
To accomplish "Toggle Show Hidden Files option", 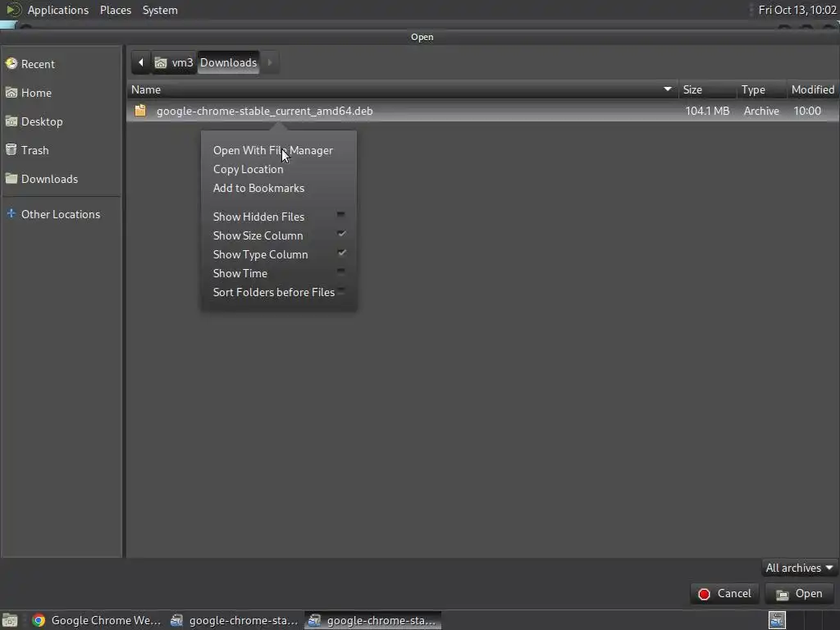I will tap(279, 217).
